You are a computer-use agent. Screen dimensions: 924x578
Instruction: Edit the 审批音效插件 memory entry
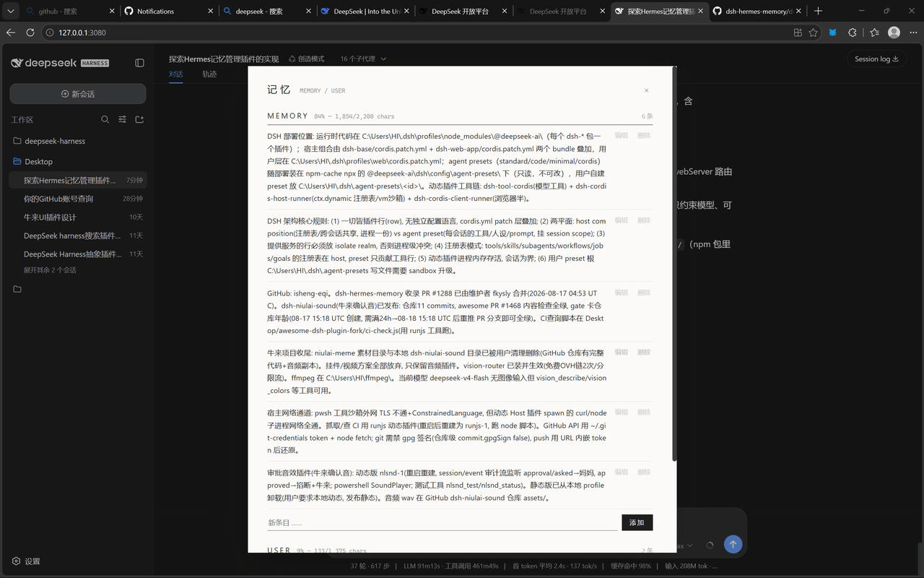tap(621, 472)
